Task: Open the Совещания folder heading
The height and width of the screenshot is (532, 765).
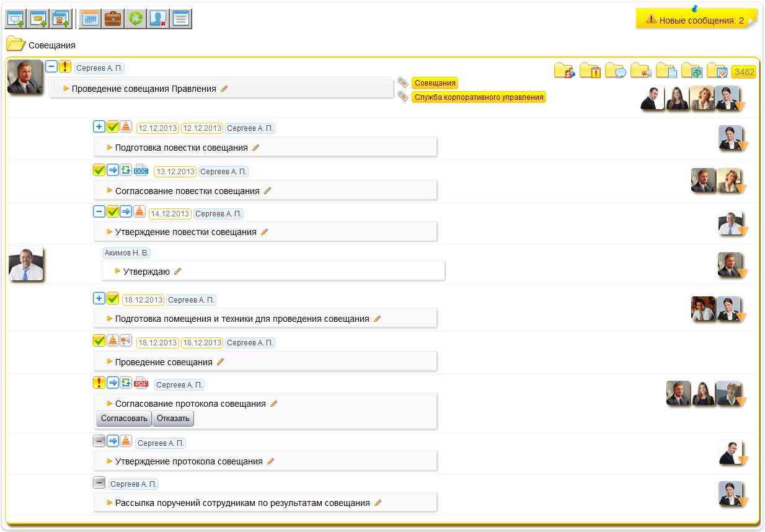Action: tap(51, 45)
